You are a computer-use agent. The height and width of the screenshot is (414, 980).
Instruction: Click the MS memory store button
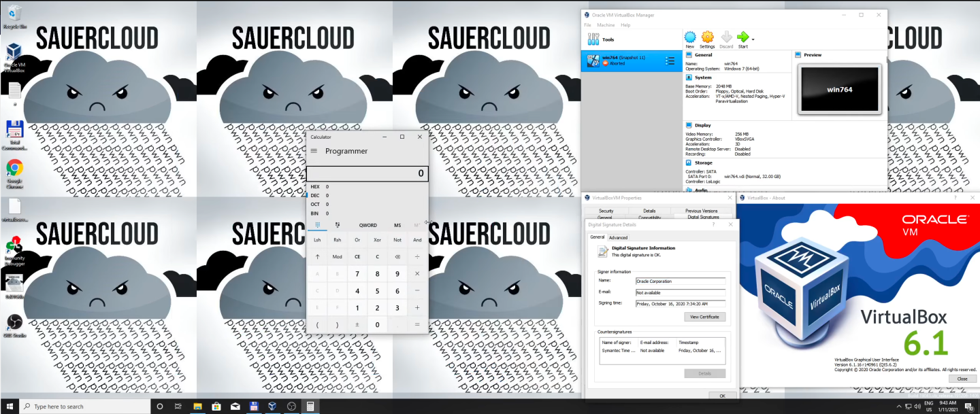[397, 225]
